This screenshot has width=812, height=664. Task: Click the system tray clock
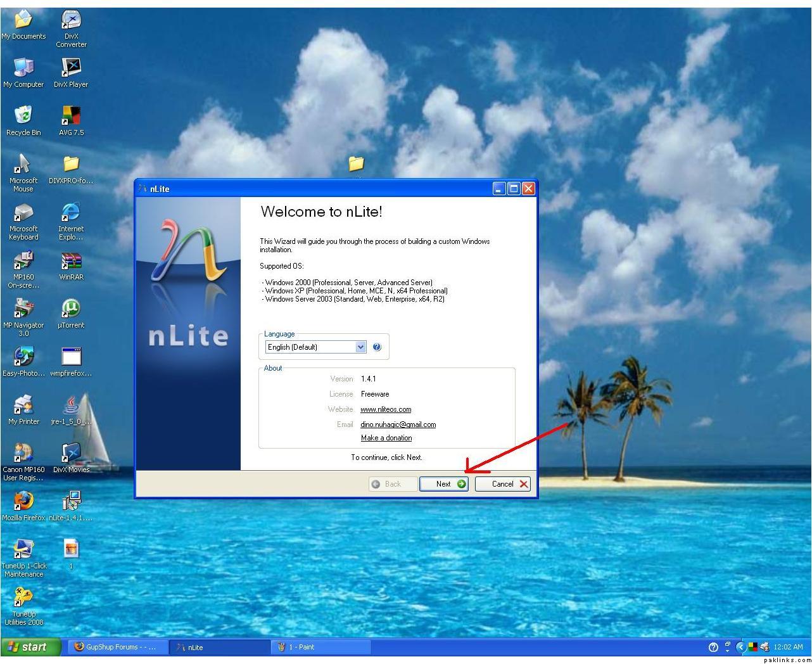[788, 647]
